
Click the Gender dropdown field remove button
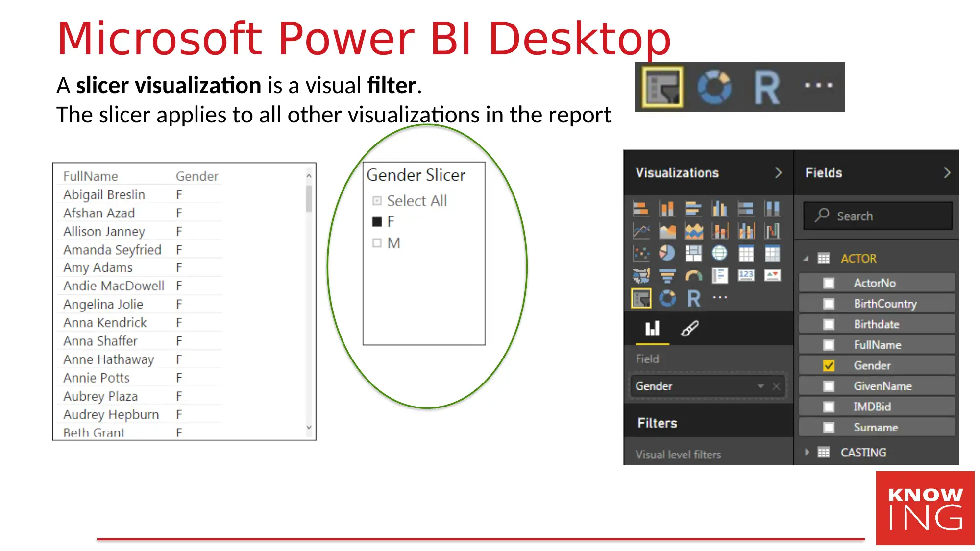(x=777, y=386)
